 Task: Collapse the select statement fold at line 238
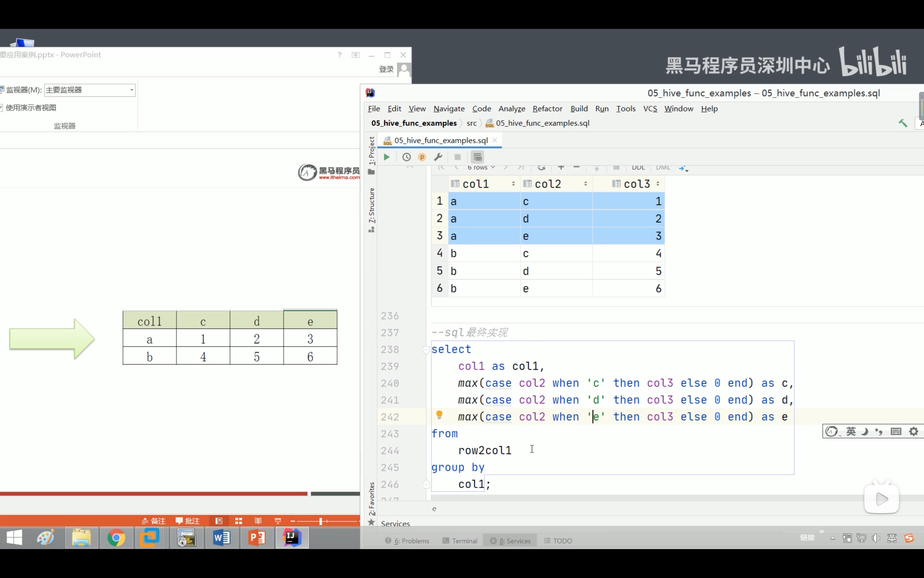tap(426, 349)
